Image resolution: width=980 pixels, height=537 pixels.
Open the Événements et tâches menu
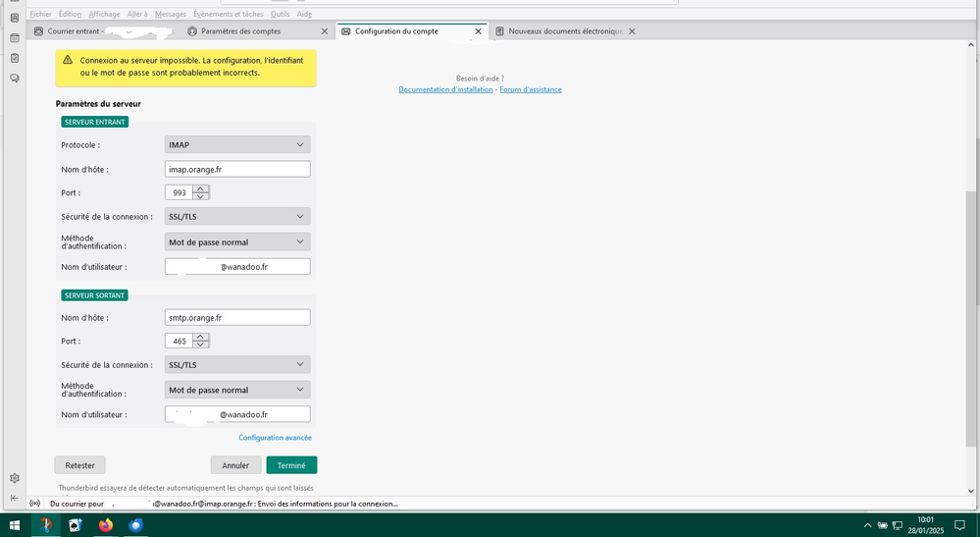click(x=229, y=14)
